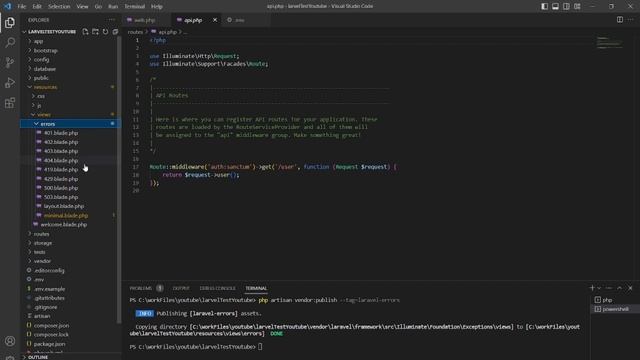
Task: Open the Source Control view
Action: click(x=10, y=62)
